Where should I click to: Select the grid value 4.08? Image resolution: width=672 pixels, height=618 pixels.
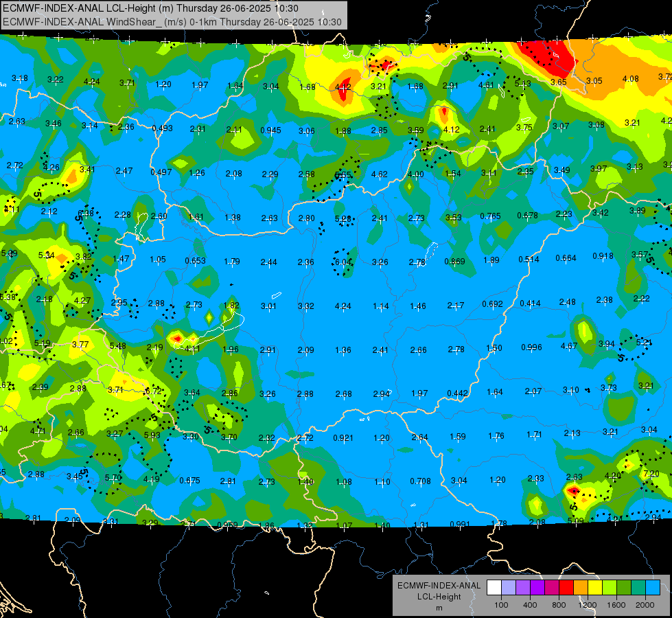(631, 79)
